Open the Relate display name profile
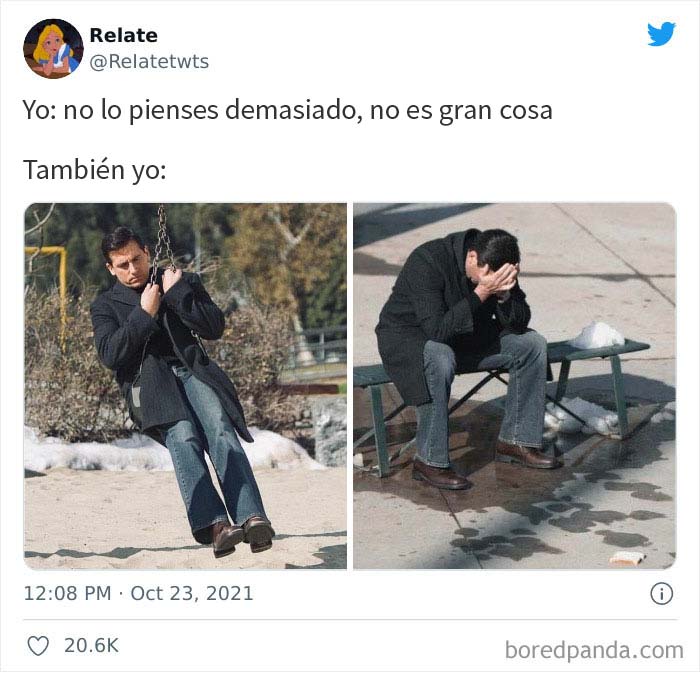This screenshot has width=700, height=673. (x=123, y=35)
